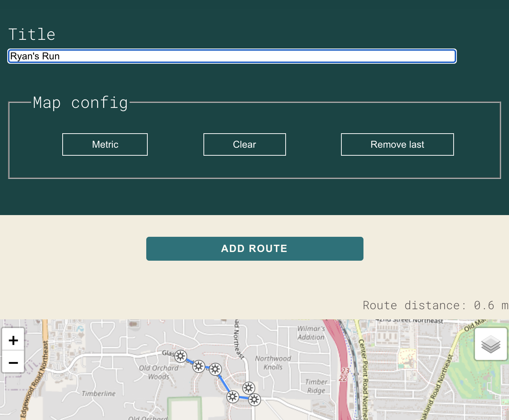This screenshot has width=509, height=420.
Task: Focus the Title text field
Action: [x=232, y=56]
